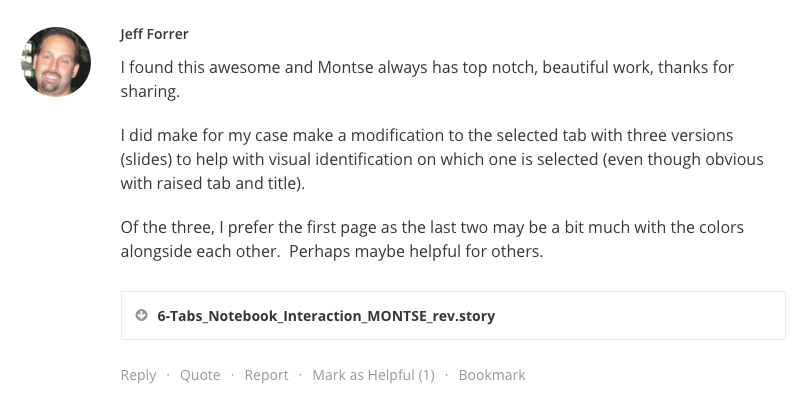Click the paragraph starting "I found this awesome"

pyautogui.click(x=427, y=79)
